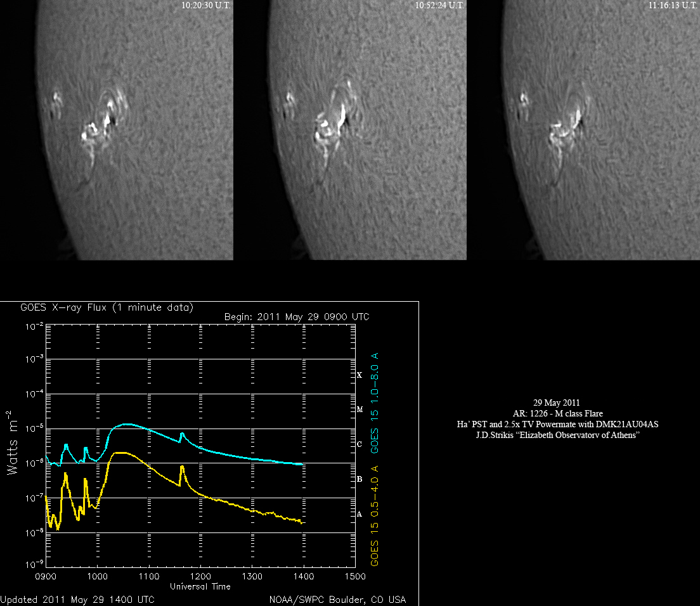Click the solar image taken at 10:20:30 U.T.
This screenshot has width=700, height=606.
(x=117, y=130)
